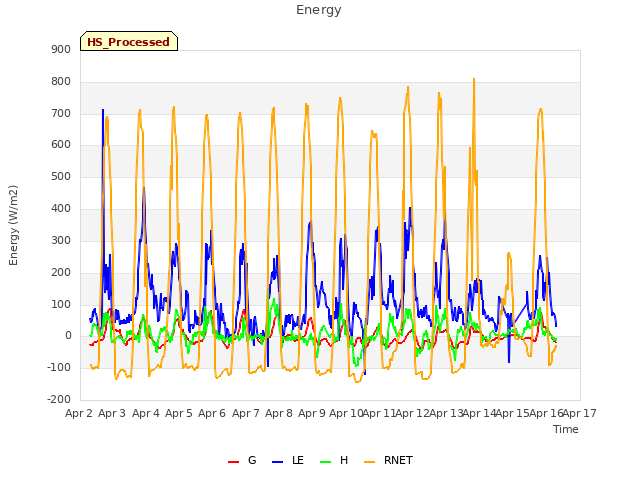Click the 200 y-axis value

point(61,272)
